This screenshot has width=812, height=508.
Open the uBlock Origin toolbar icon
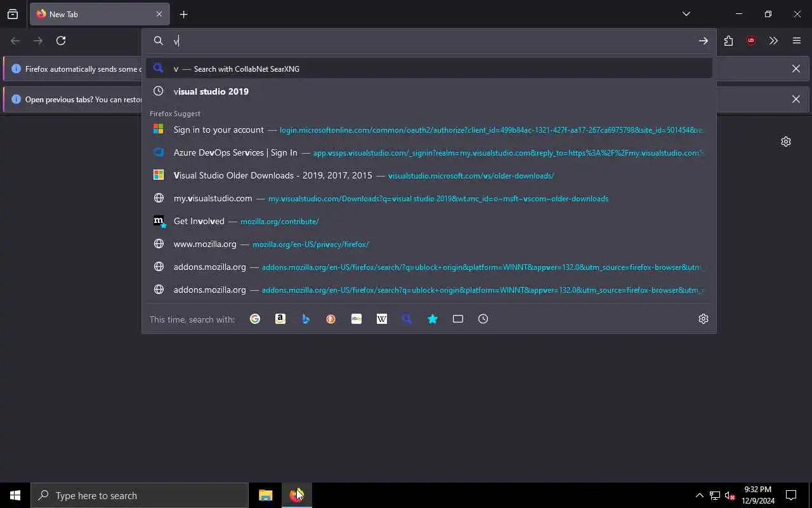(751, 41)
